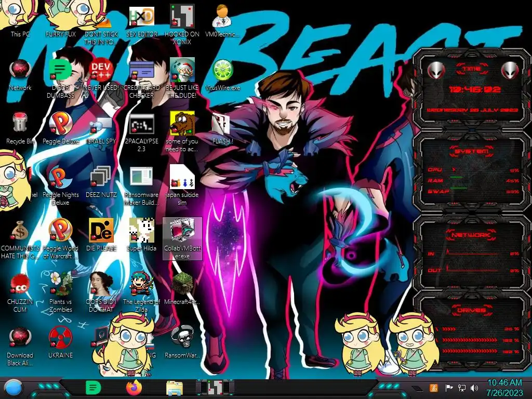Screen dimensions: 532x399
Task: Launch Plants vs Zombies shortcut
Action: [x=60, y=292]
